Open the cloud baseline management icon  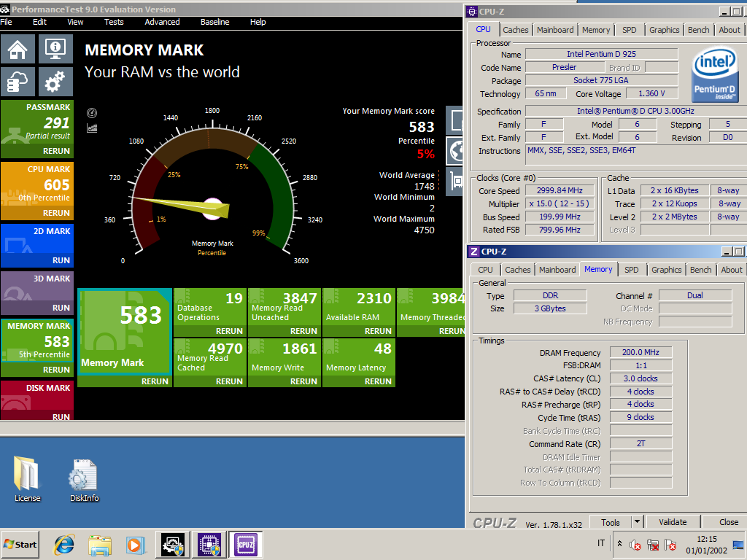[18, 82]
